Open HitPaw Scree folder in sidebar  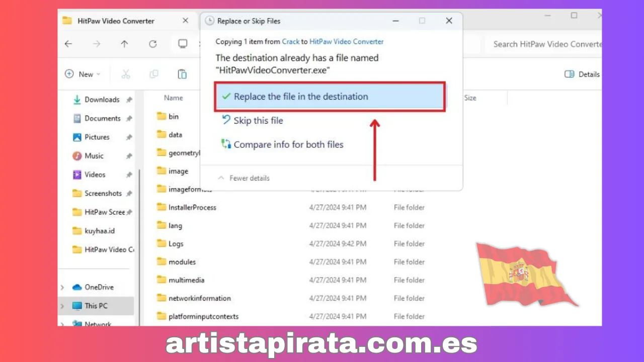click(105, 212)
